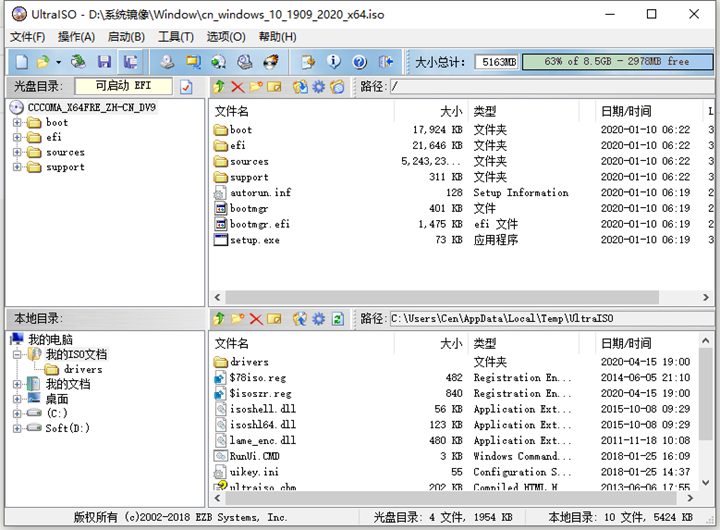720x530 pixels.
Task: Open the 工具(T) menu
Action: pyautogui.click(x=176, y=37)
